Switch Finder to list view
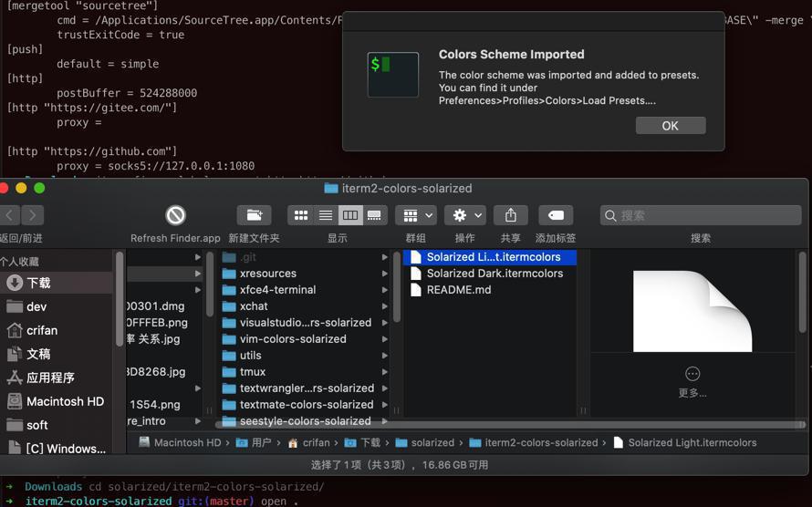This screenshot has height=507, width=812. tap(326, 215)
